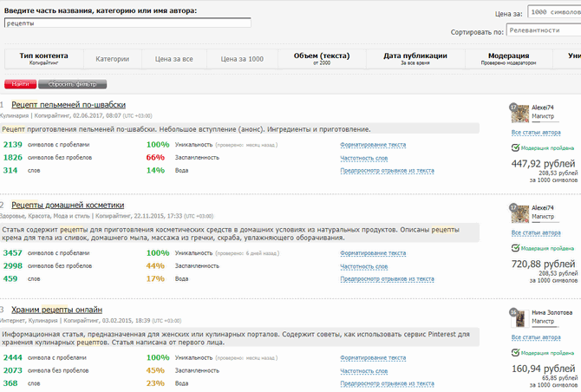This screenshot has height=392, width=581.
Task: Click 'Частотность слов' for the Храним рецепты article
Action: click(x=364, y=371)
